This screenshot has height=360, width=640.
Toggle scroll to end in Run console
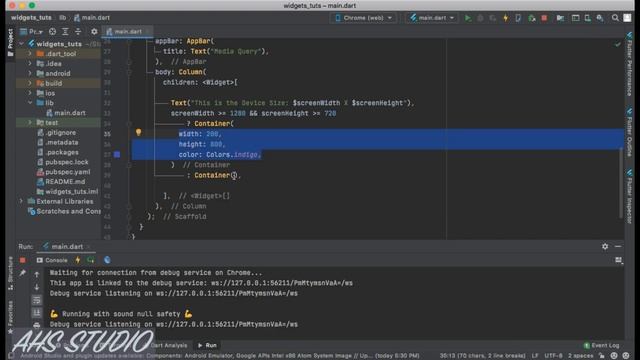tap(37, 313)
